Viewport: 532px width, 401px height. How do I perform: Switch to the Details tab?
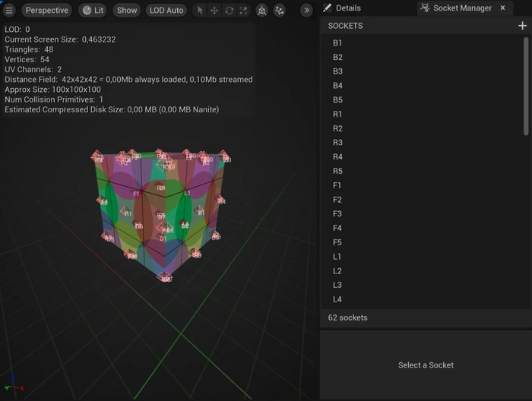342,8
